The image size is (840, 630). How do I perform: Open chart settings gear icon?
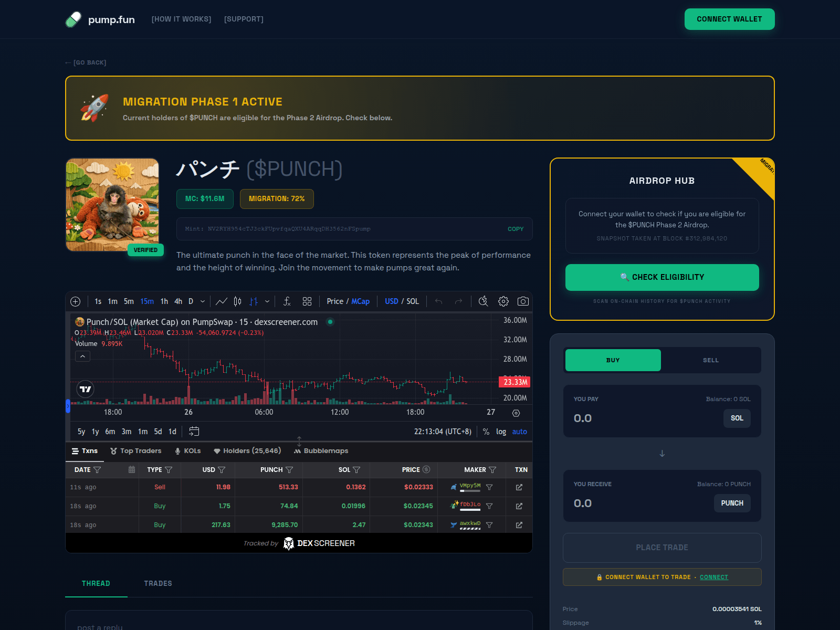(x=503, y=301)
